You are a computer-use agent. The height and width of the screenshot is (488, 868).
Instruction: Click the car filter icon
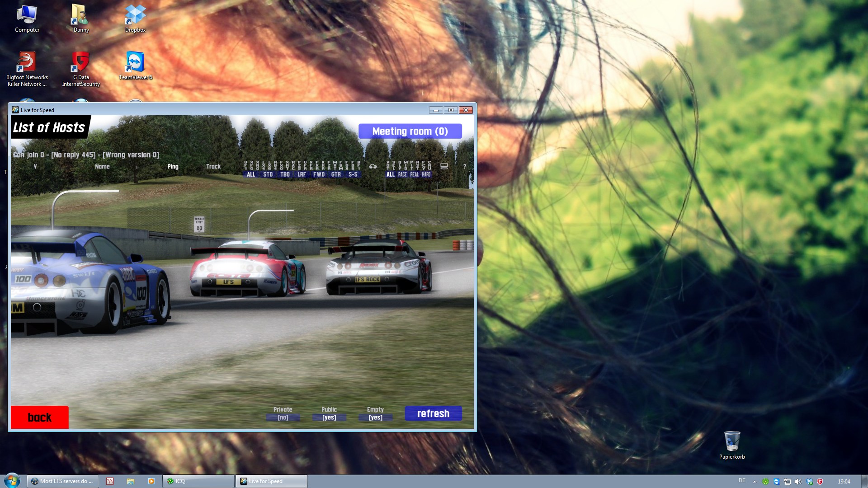click(373, 167)
